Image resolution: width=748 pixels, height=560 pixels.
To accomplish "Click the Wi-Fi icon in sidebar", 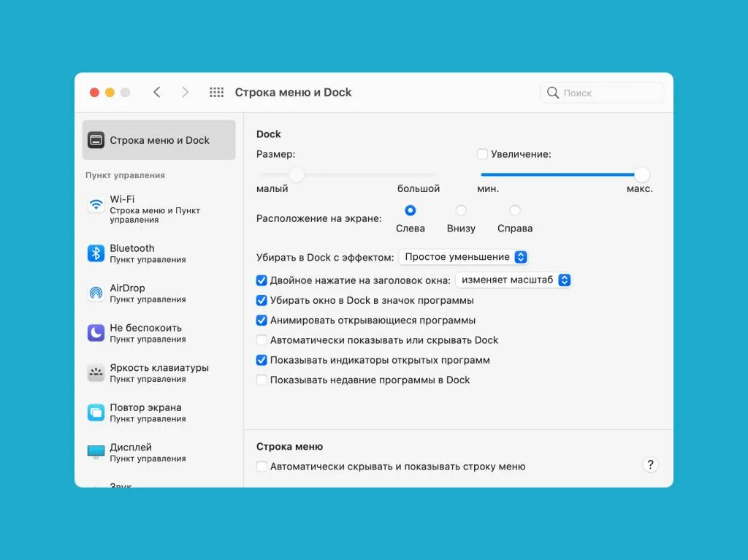I will [96, 205].
